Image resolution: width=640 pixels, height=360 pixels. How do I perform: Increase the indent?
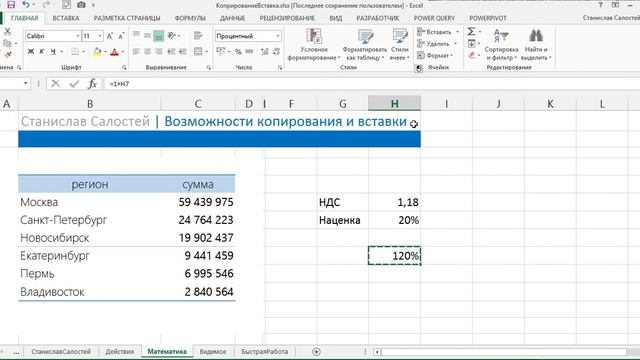pos(183,52)
